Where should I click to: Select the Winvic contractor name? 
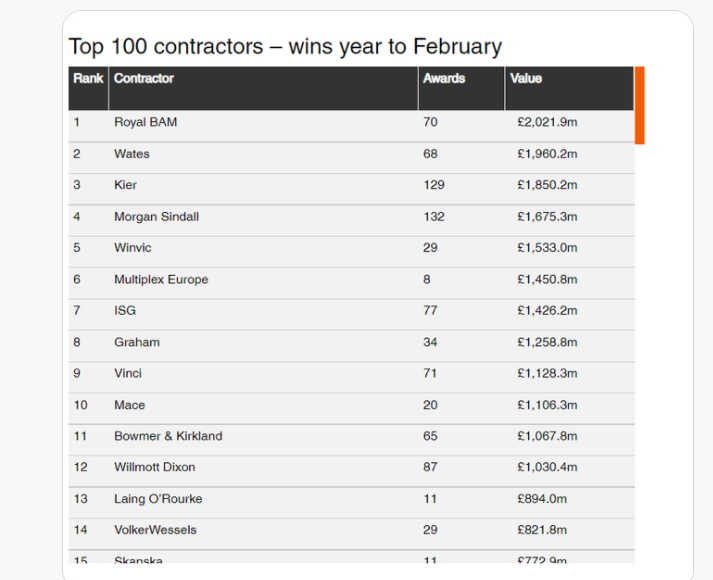(x=133, y=248)
